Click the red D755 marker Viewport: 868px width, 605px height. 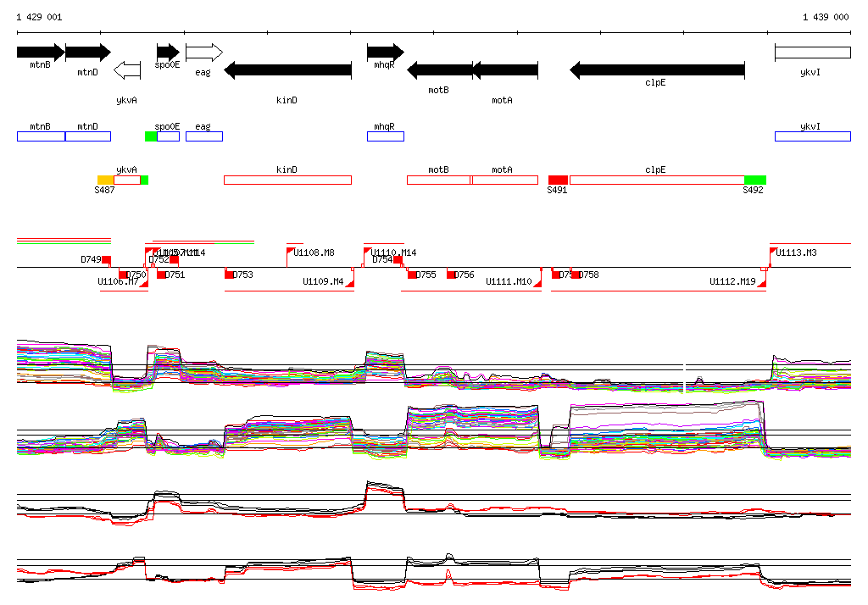[x=412, y=275]
